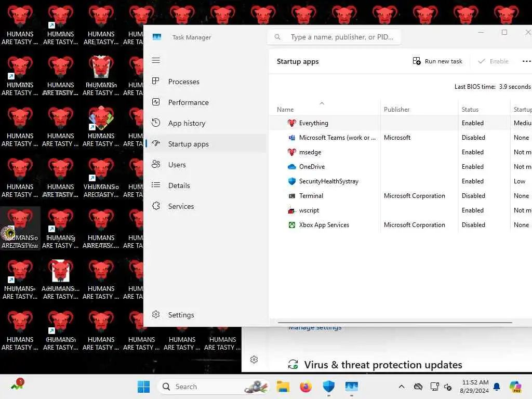Switch to the Performance page

click(x=206, y=102)
